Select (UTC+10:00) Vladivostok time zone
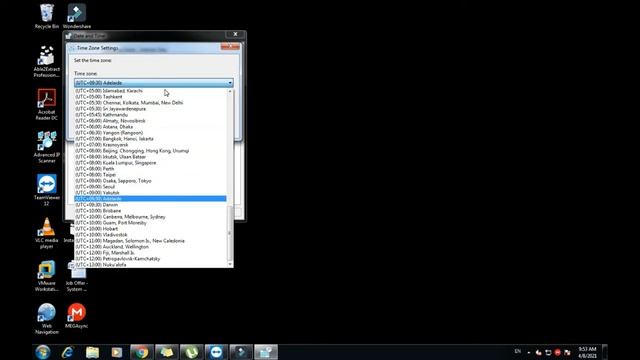 [150, 235]
